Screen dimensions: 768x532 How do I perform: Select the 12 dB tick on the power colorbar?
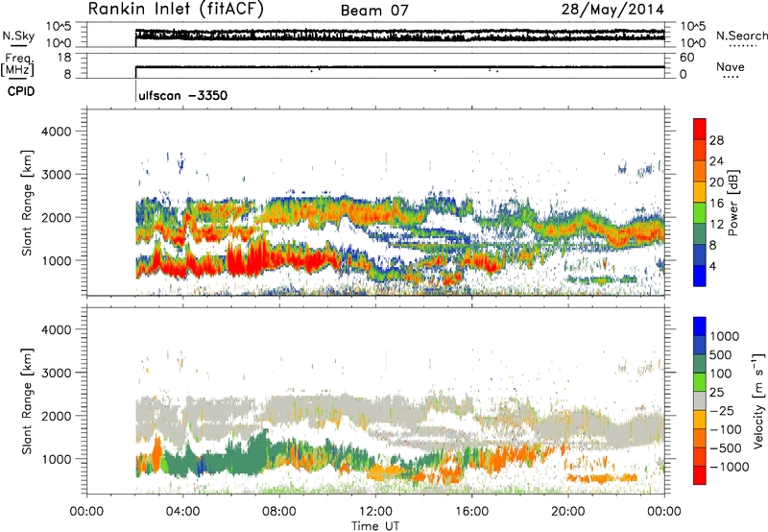(x=716, y=225)
